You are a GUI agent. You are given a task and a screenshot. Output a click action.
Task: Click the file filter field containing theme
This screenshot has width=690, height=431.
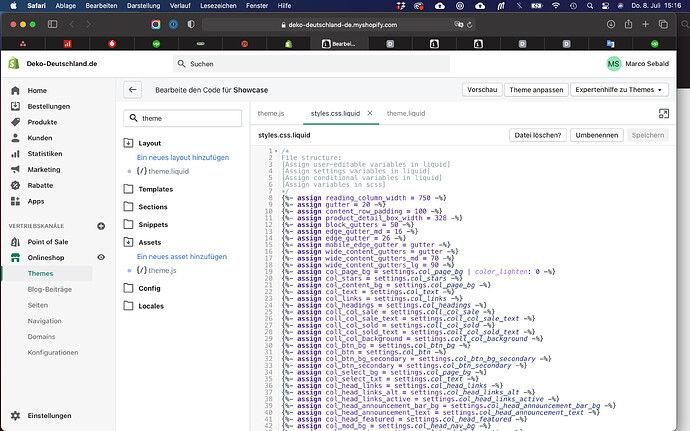pos(183,118)
